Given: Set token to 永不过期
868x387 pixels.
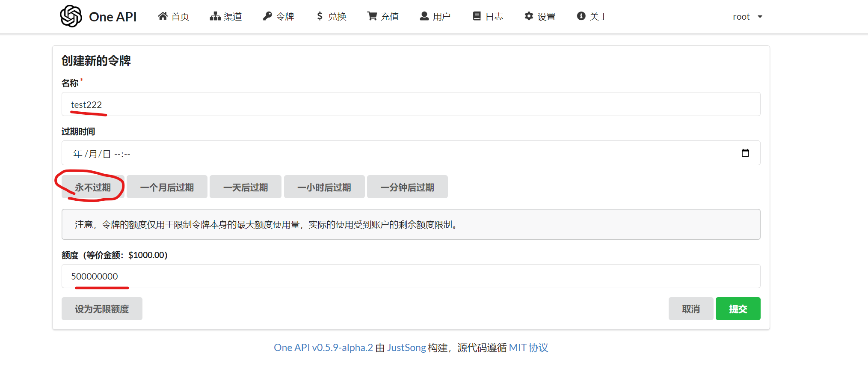Looking at the screenshot, I should [93, 187].
